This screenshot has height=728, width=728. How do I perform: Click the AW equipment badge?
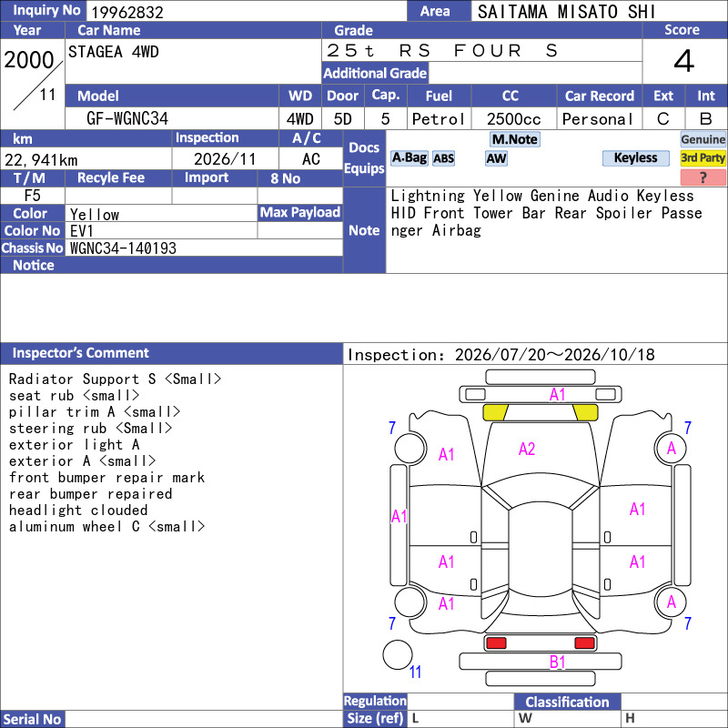pyautogui.click(x=496, y=158)
